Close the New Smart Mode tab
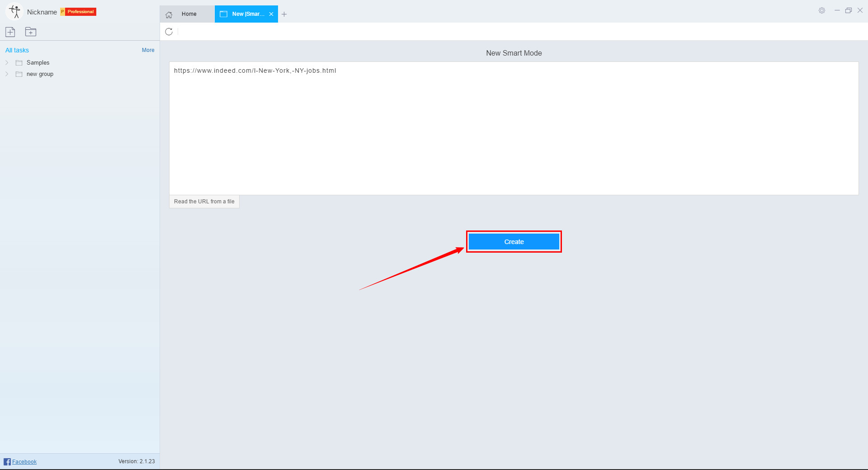Screen dimensions: 868x470 [271, 14]
